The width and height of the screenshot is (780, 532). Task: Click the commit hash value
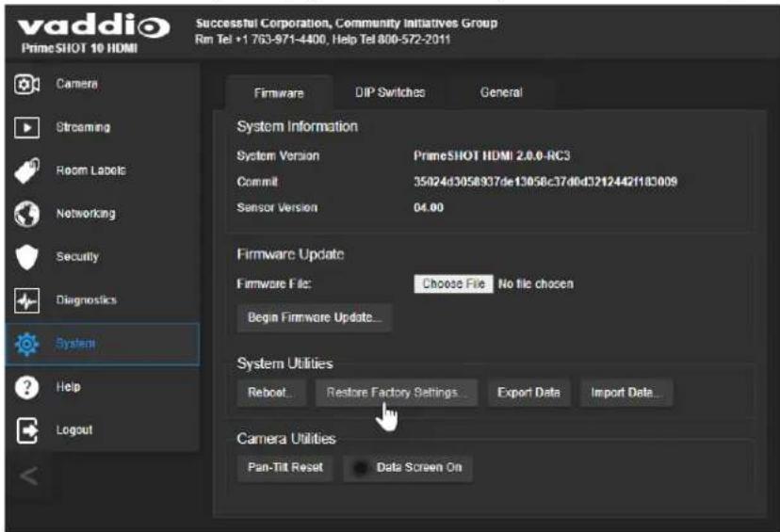pyautogui.click(x=545, y=182)
